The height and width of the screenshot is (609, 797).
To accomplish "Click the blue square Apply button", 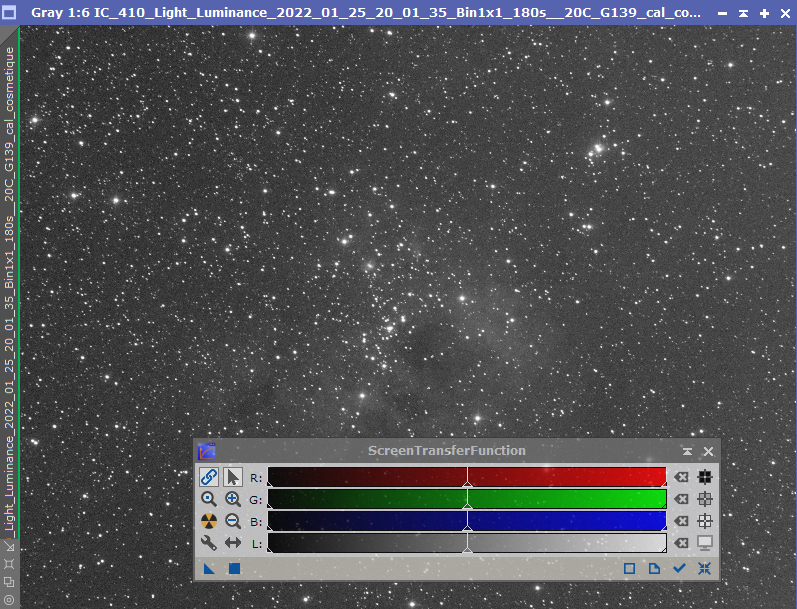I will (x=234, y=568).
